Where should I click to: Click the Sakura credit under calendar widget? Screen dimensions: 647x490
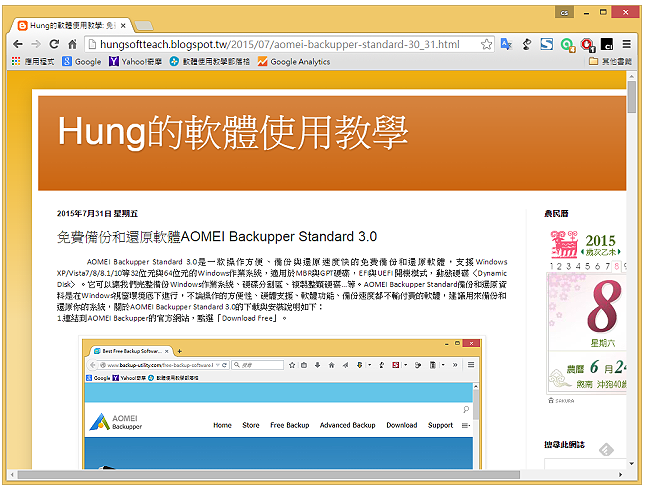pos(561,400)
